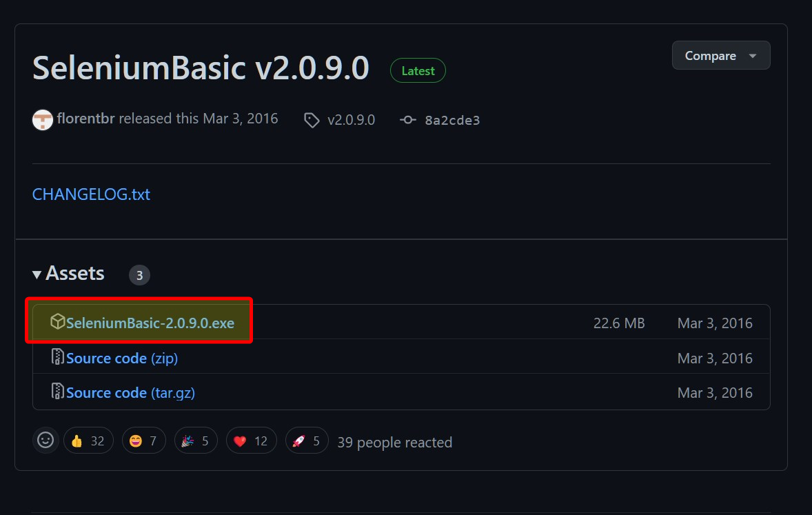Screen dimensions: 812x515
Task: Toggle the laugh reaction with 7
Action: coord(143,441)
